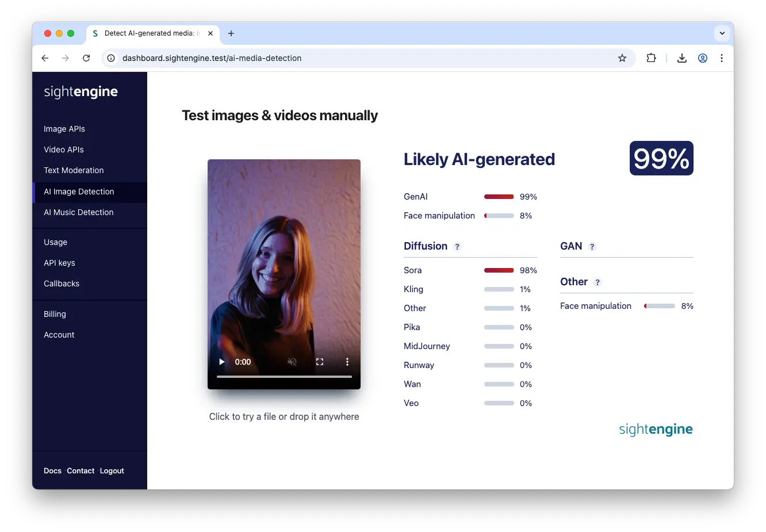Open the video player three-dot options menu
The height and width of the screenshot is (532, 766).
[347, 362]
